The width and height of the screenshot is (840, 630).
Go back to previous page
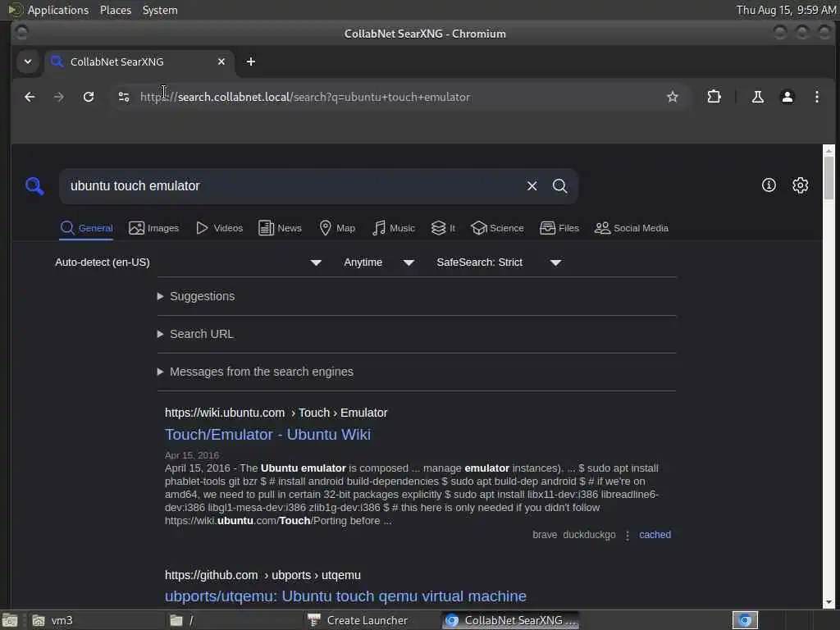(x=30, y=97)
